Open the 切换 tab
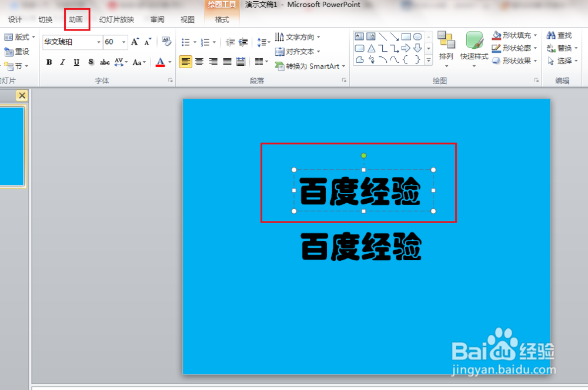 tap(45, 19)
